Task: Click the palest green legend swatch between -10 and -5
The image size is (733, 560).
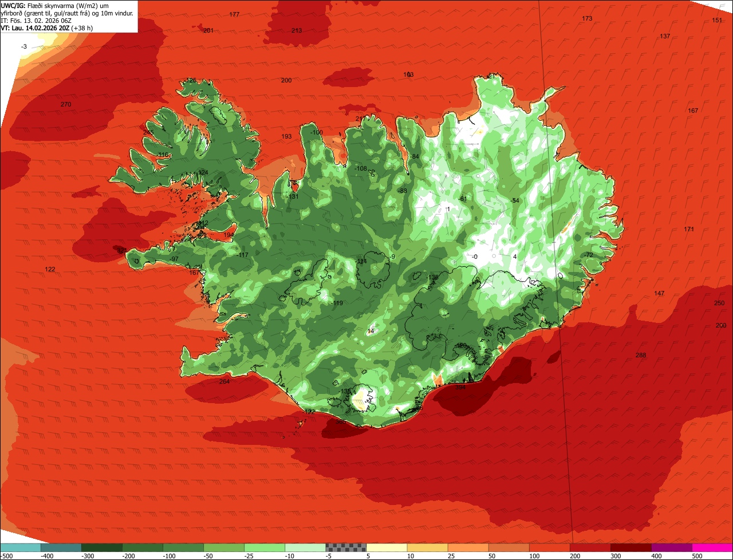Action: point(305,547)
